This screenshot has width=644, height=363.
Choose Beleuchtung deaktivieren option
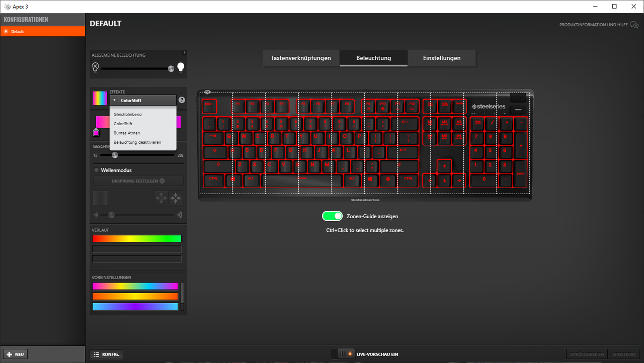(143, 142)
